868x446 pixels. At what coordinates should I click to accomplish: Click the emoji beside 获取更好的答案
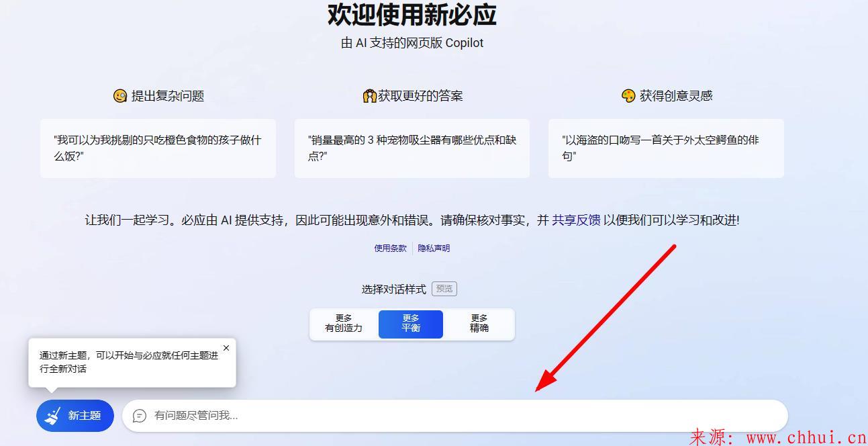(x=369, y=96)
